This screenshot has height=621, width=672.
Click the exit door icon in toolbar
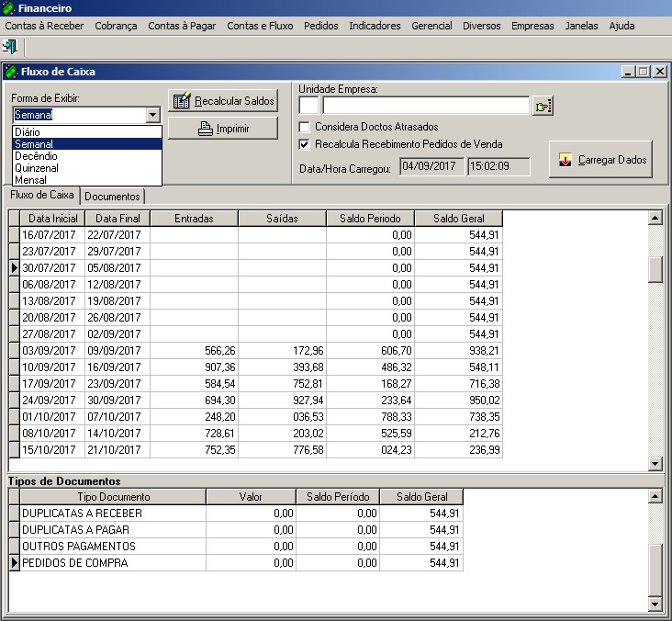pos(10,46)
